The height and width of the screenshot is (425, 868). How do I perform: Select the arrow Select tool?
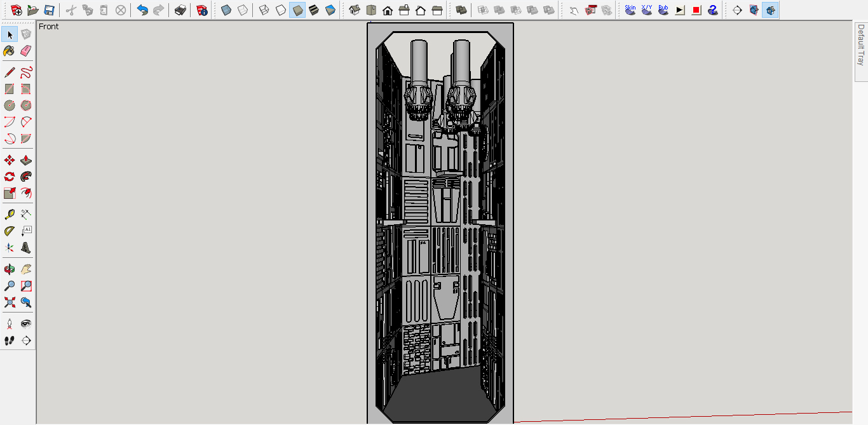10,34
